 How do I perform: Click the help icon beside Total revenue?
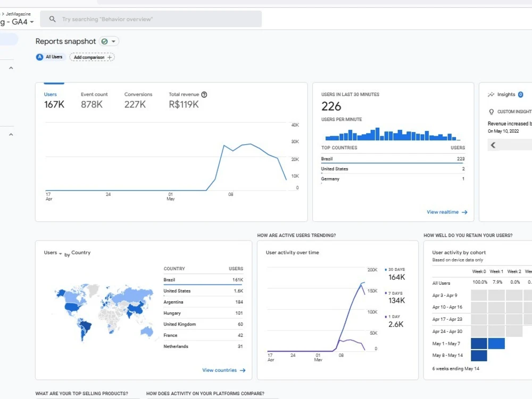click(x=204, y=95)
